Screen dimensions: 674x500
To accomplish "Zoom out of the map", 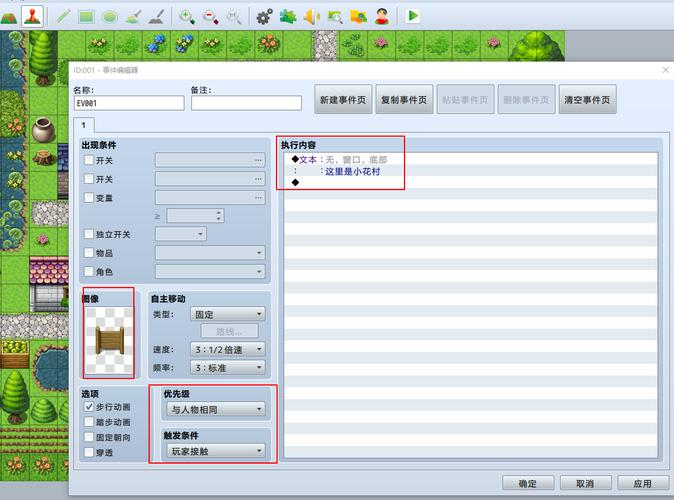I will coord(210,17).
